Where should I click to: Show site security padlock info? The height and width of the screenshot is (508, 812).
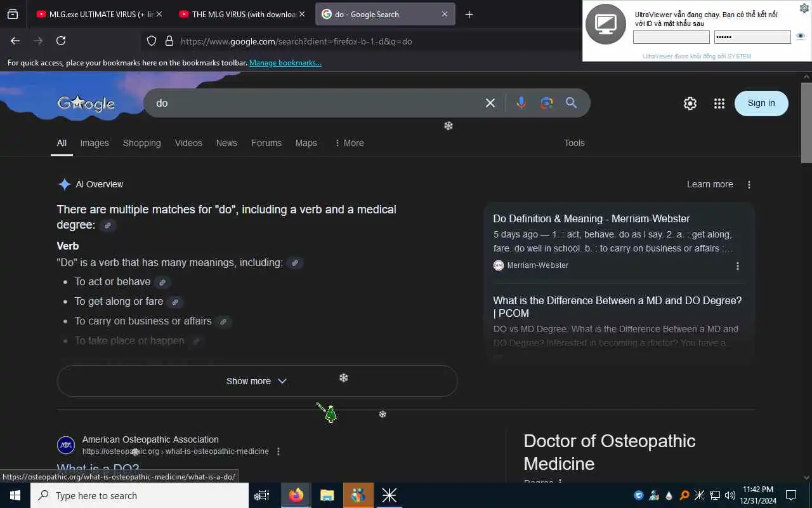(169, 41)
